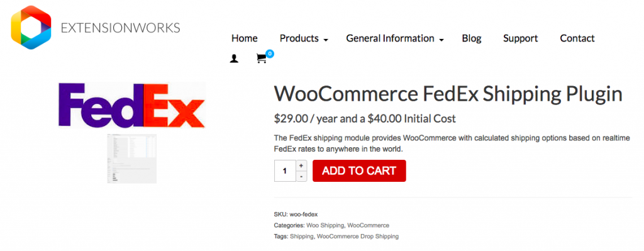Add the FedEx plugin to cart
Screen dimensions: 644x251
[x=359, y=171]
